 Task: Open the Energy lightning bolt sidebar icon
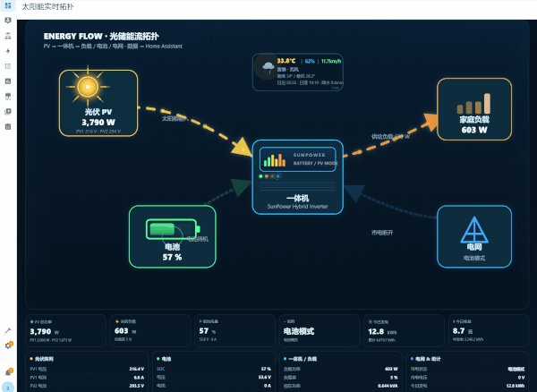click(x=8, y=51)
